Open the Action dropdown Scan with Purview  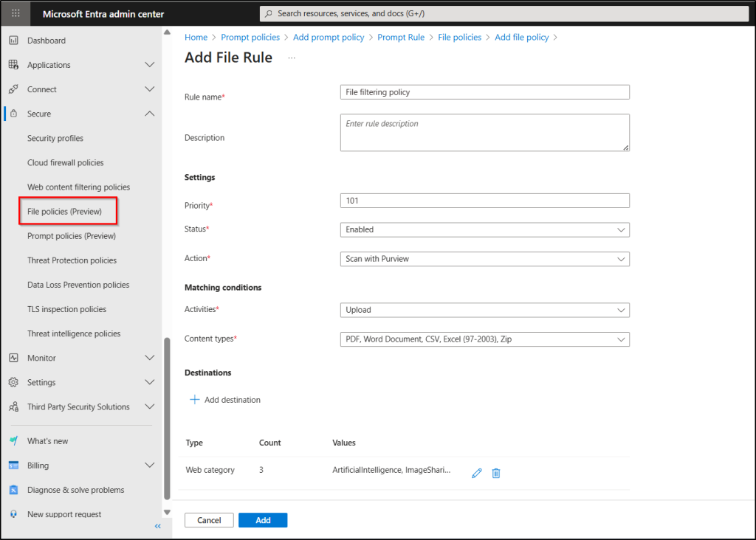point(484,259)
